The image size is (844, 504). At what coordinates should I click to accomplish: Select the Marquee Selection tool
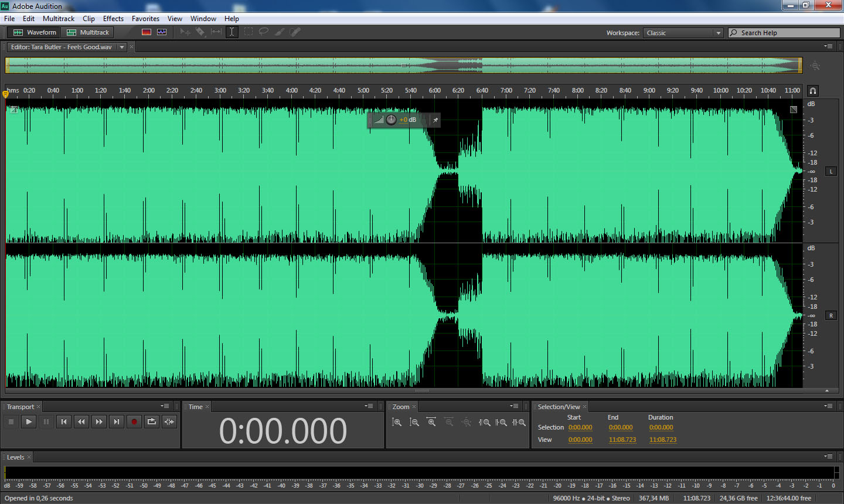pos(249,32)
